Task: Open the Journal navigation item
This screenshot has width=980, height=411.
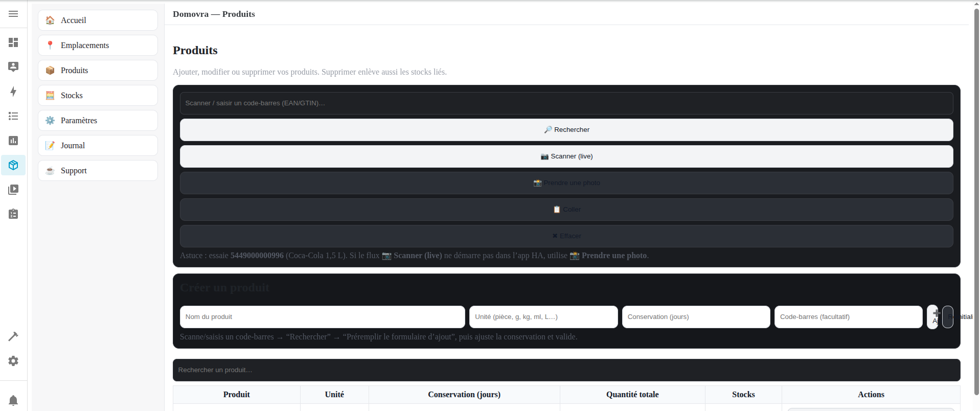Action: (x=98, y=146)
